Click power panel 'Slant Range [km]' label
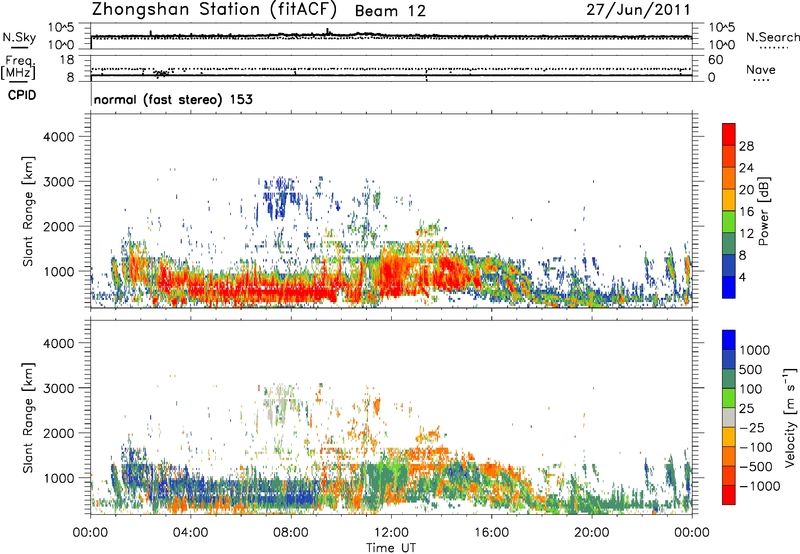800x554 pixels. click(28, 211)
